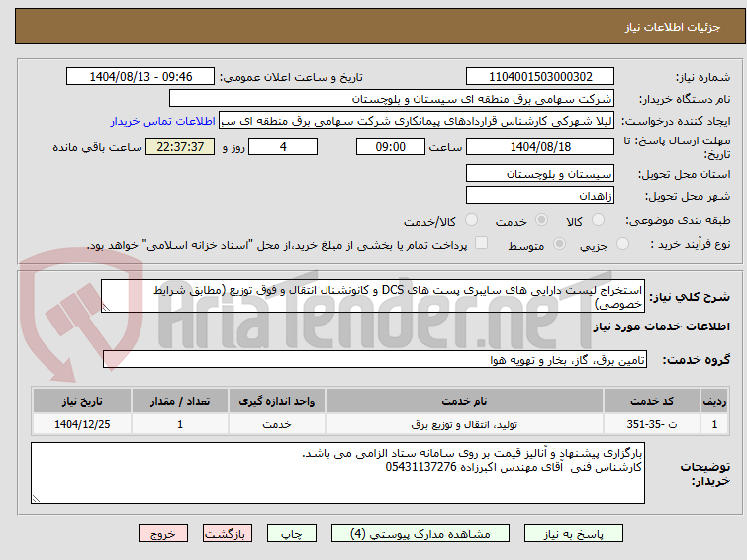Click the ایجاد کننده درخواست field
This screenshot has height=560, width=747.
(x=417, y=121)
